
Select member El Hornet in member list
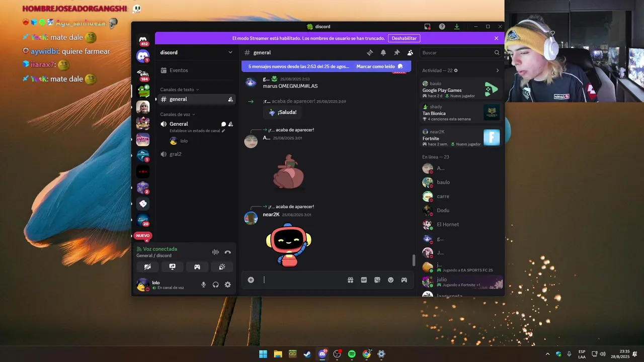tap(461, 224)
